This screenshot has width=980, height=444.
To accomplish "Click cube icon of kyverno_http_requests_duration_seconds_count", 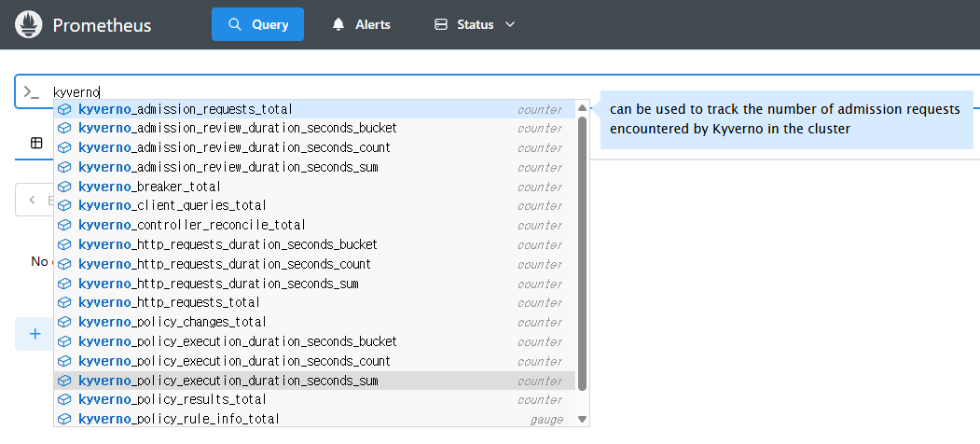I will pos(64,264).
